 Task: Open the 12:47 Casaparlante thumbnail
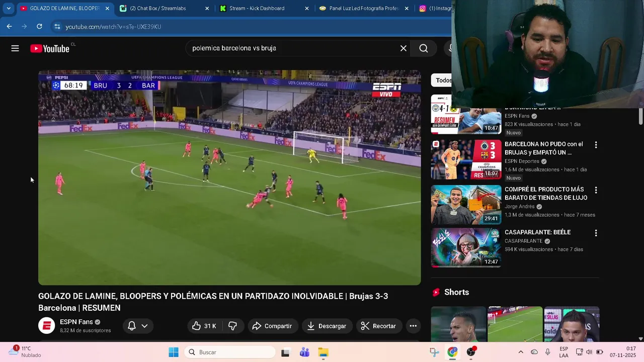point(466,248)
